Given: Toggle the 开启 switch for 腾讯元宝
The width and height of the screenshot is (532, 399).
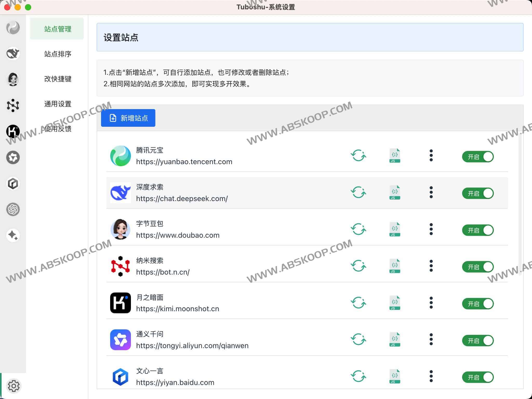Looking at the screenshot, I should point(478,157).
